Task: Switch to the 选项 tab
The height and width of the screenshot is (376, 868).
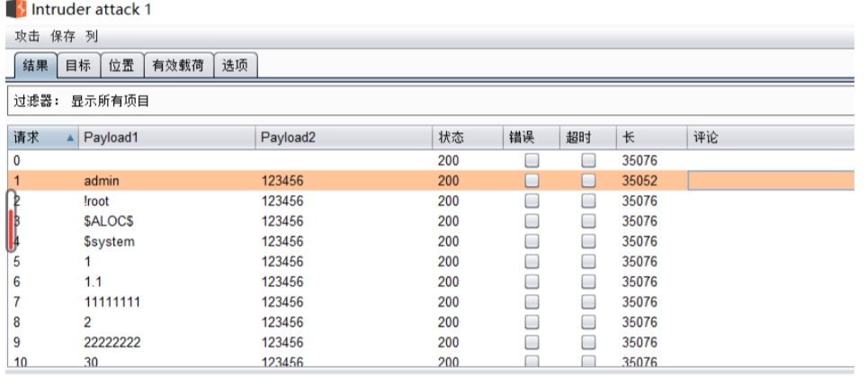Action: 236,66
